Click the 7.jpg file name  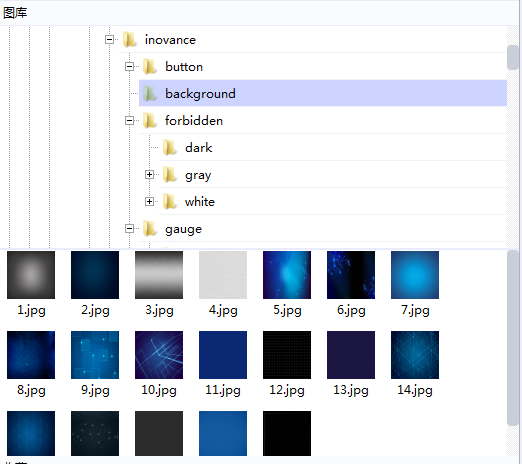click(415, 310)
